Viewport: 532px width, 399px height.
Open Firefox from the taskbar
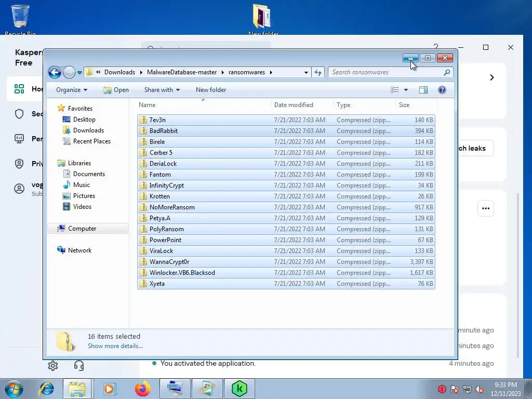click(x=142, y=389)
